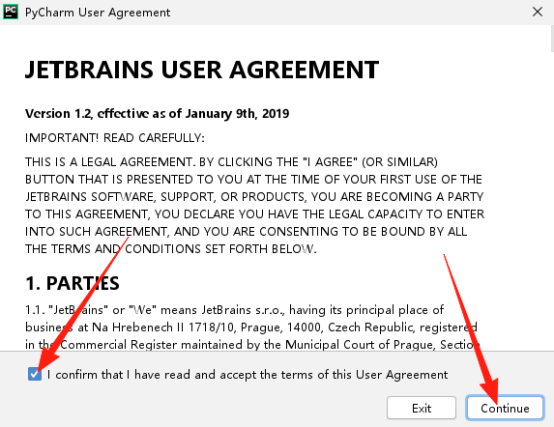Click the 1. PARTIES section heading
This screenshot has height=427, width=554.
pyautogui.click(x=72, y=283)
